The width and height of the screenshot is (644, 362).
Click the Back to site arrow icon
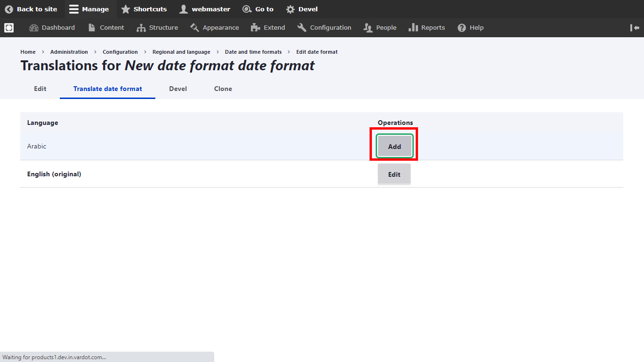tap(9, 9)
